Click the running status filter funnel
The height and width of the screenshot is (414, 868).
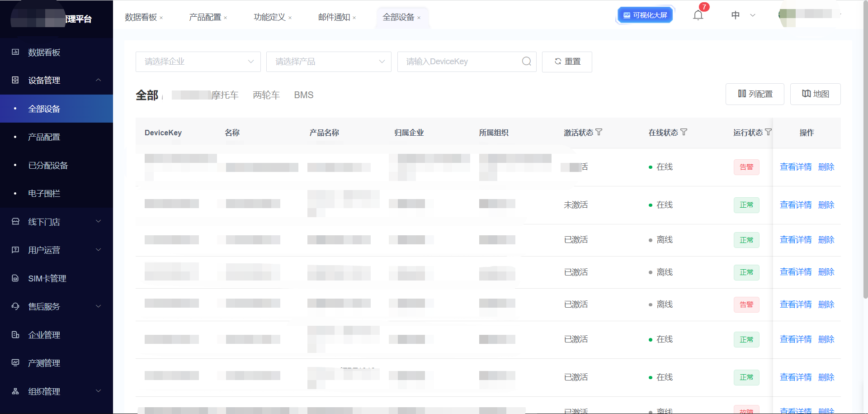pyautogui.click(x=768, y=132)
